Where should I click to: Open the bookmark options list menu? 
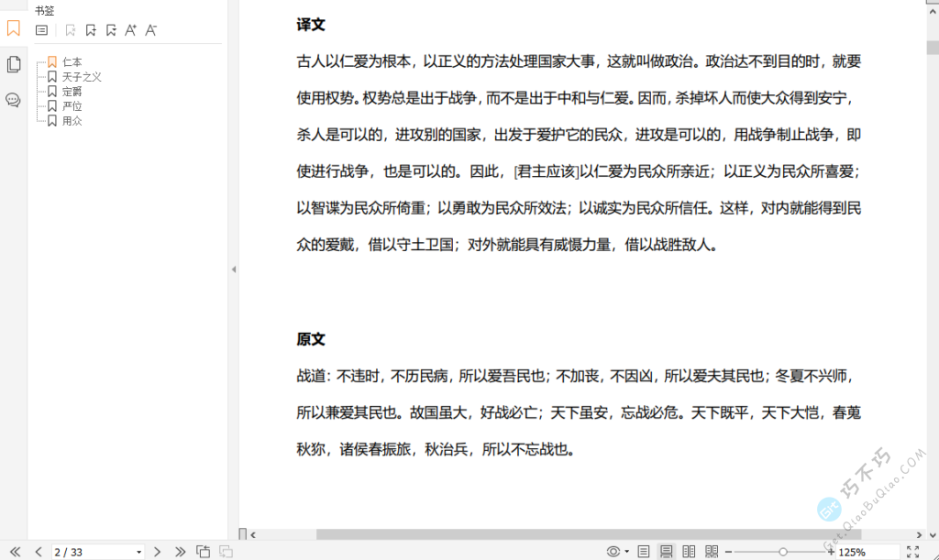click(x=41, y=30)
